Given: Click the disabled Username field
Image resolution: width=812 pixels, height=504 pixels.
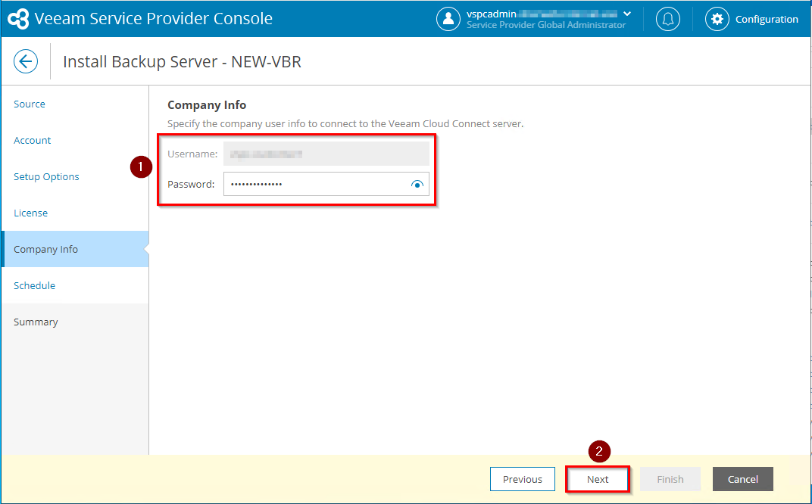Looking at the screenshot, I should (x=326, y=154).
